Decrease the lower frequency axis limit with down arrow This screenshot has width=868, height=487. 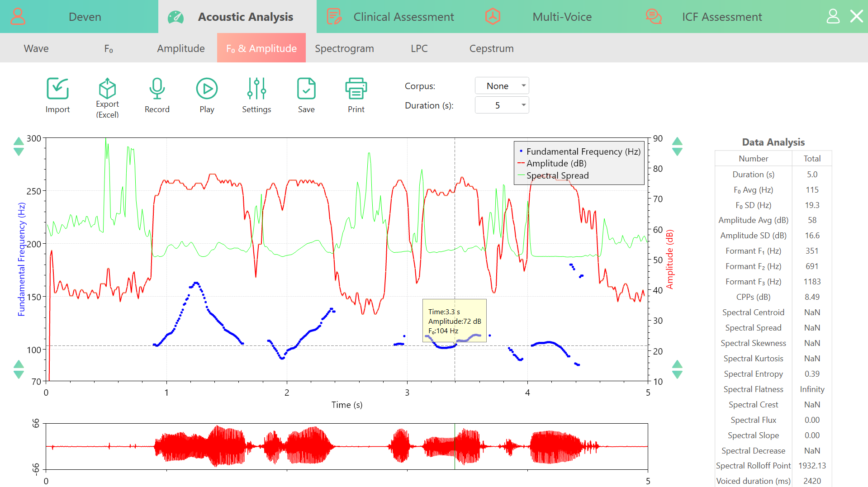pos(19,375)
